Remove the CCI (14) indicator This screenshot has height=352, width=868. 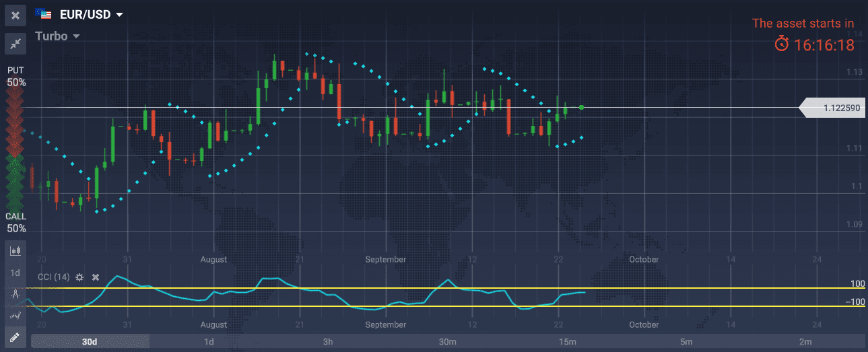[x=96, y=277]
